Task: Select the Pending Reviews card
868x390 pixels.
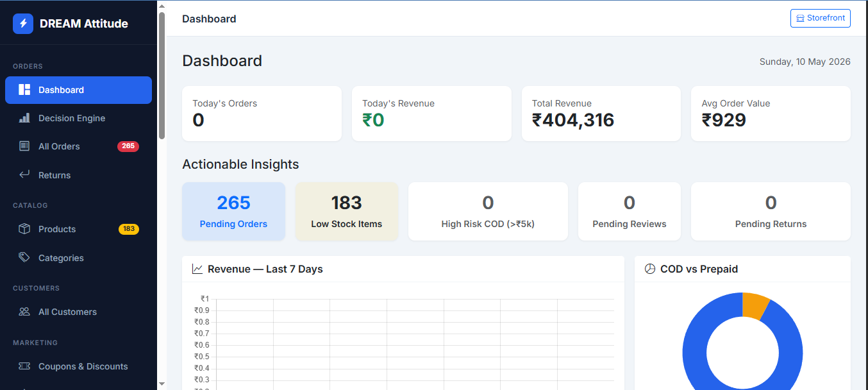Action: tap(630, 212)
